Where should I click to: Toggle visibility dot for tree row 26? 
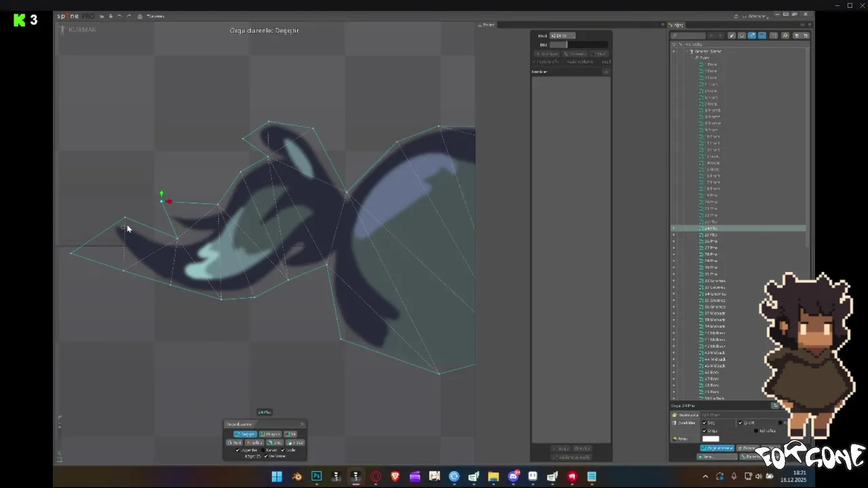(x=673, y=241)
